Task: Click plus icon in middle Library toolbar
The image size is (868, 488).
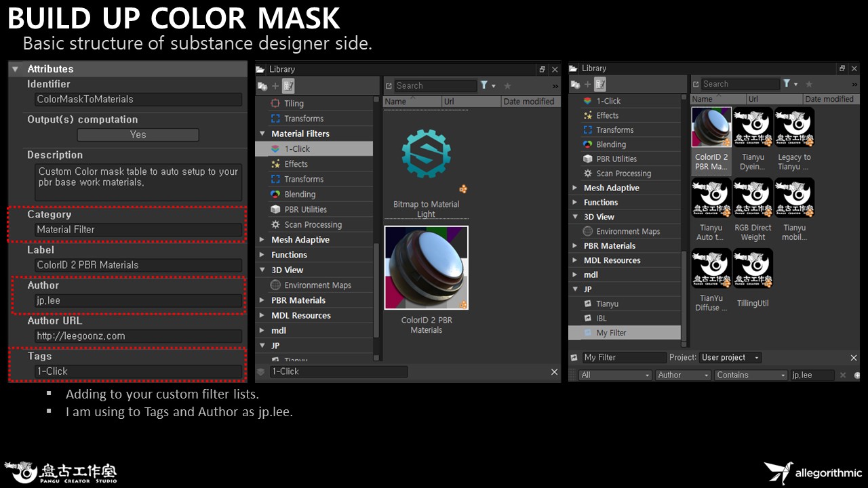Action: pyautogui.click(x=275, y=86)
